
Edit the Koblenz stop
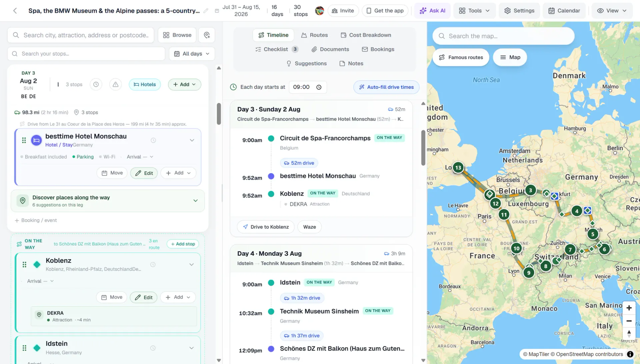tap(144, 297)
